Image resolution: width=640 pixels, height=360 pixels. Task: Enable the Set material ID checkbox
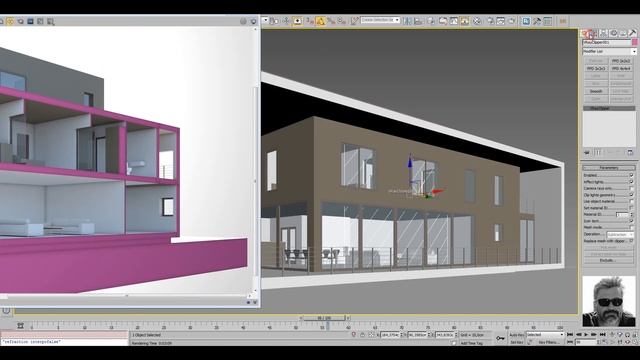tap(631, 208)
